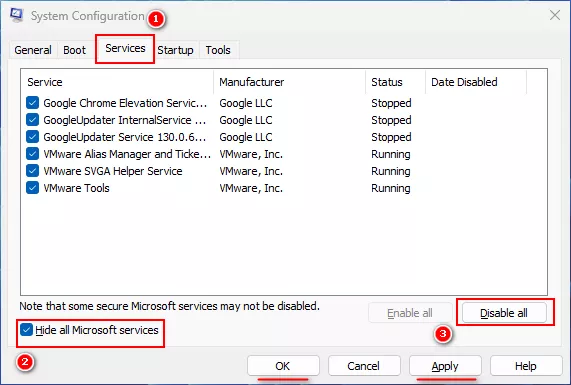Sort by the Service column header
Image resolution: width=571 pixels, height=385 pixels.
coord(118,82)
